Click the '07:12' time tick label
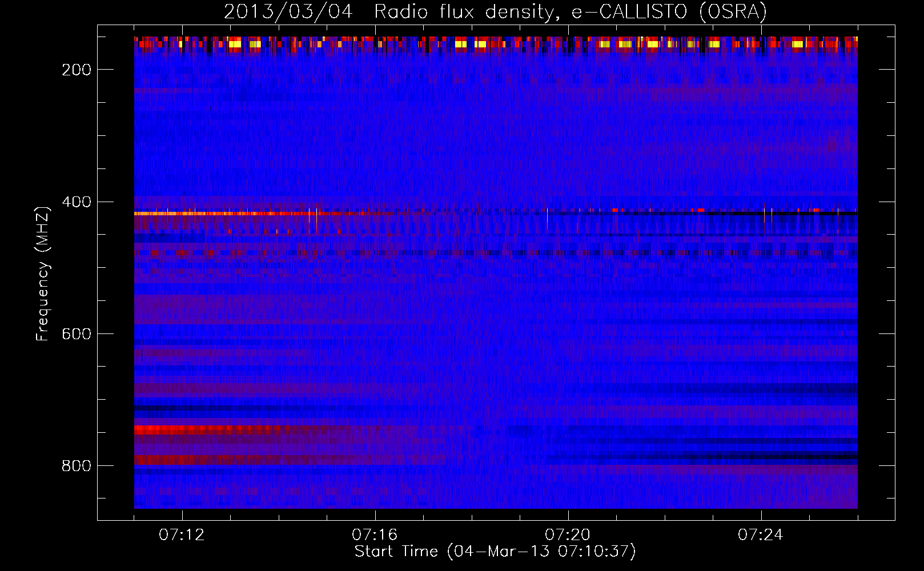This screenshot has height=571, width=924. click(x=182, y=535)
